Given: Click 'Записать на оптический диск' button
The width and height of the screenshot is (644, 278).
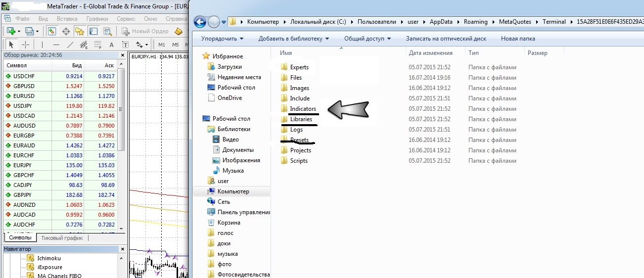Looking at the screenshot, I should [x=446, y=39].
